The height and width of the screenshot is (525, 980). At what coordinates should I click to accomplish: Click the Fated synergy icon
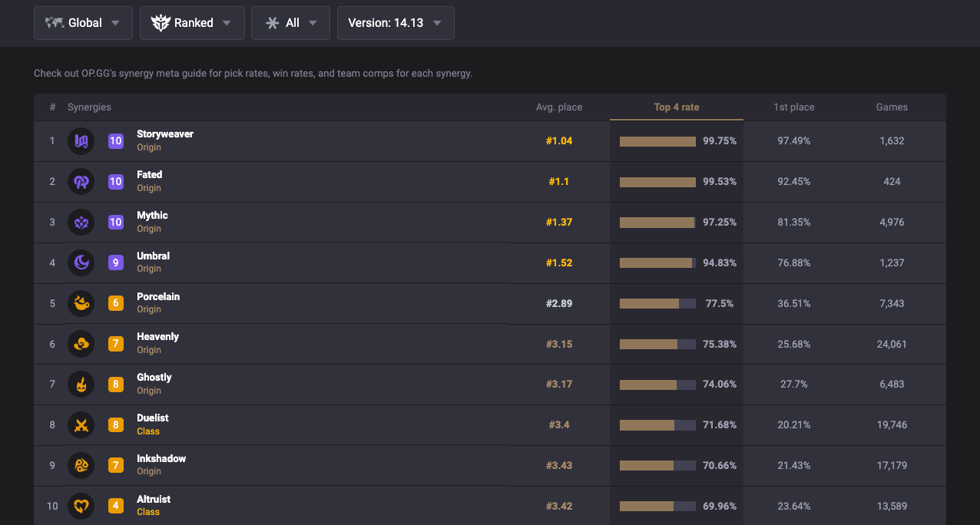[x=81, y=182]
